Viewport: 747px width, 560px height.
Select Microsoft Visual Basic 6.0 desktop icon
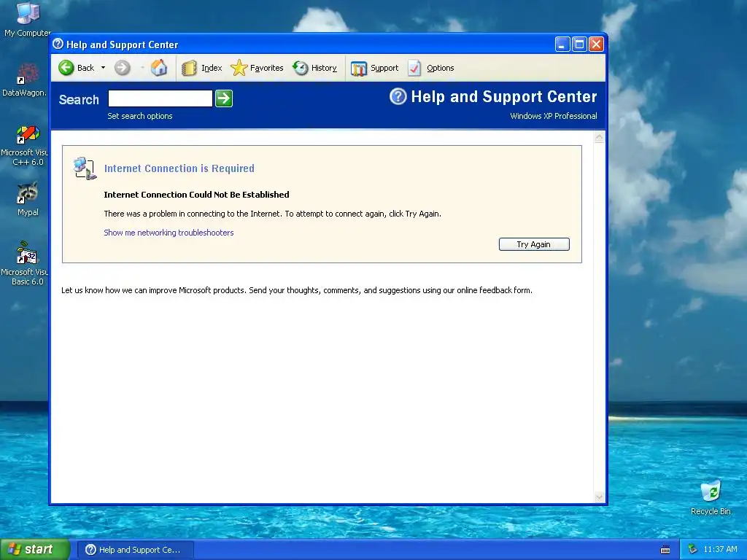coord(25,263)
